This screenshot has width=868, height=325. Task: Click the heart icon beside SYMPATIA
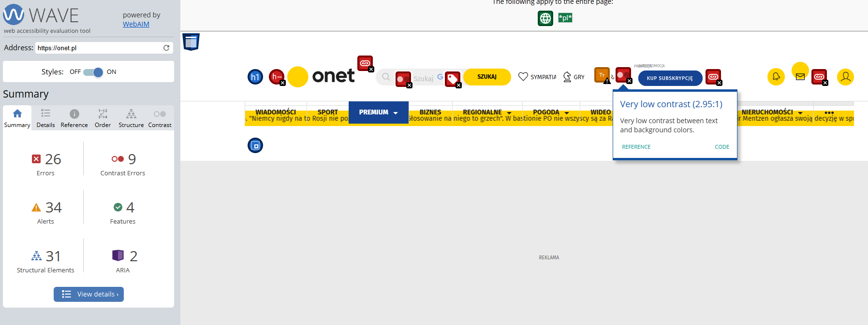(x=523, y=77)
